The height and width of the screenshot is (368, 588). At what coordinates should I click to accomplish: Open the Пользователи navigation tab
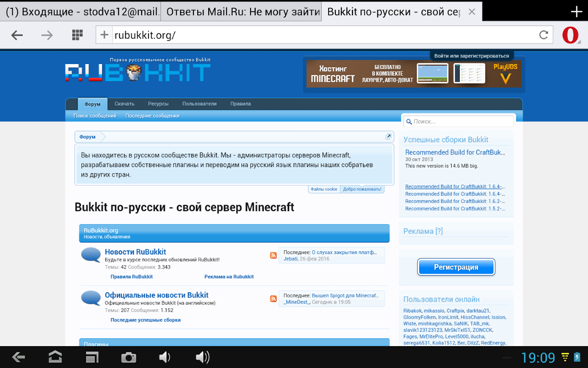[199, 104]
